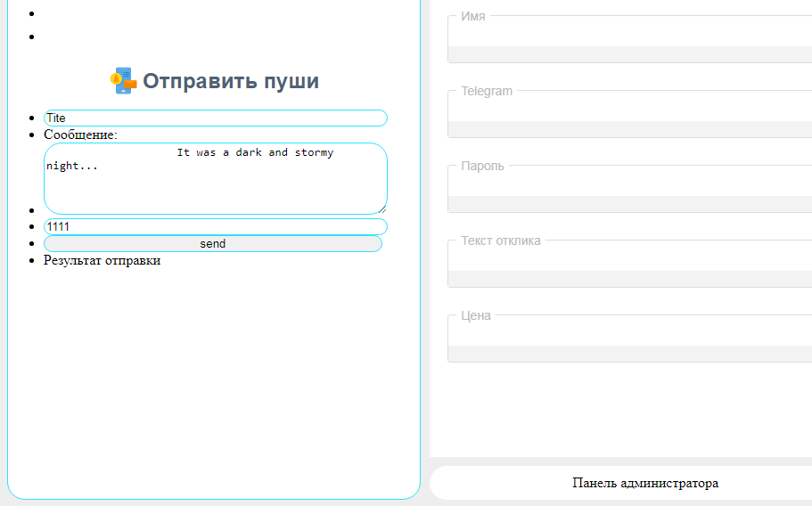
Task: Focus the 'Имя' input field
Action: point(629,33)
